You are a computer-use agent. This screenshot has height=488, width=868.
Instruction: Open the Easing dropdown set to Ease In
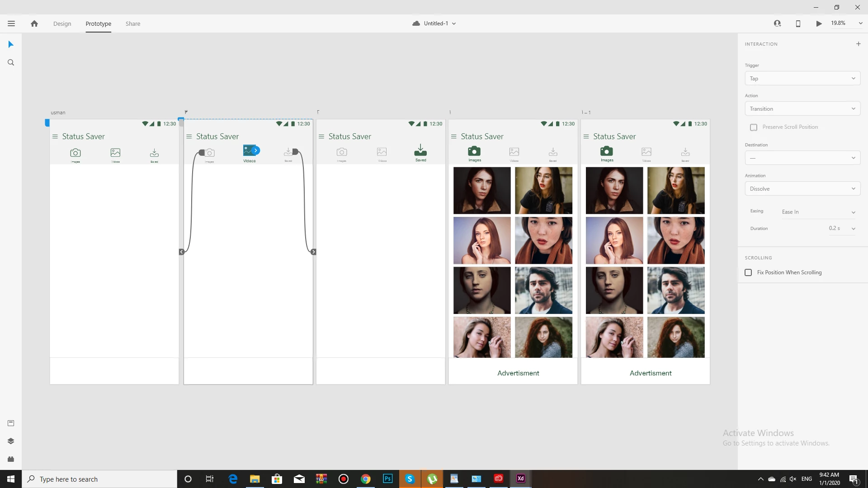tap(818, 212)
